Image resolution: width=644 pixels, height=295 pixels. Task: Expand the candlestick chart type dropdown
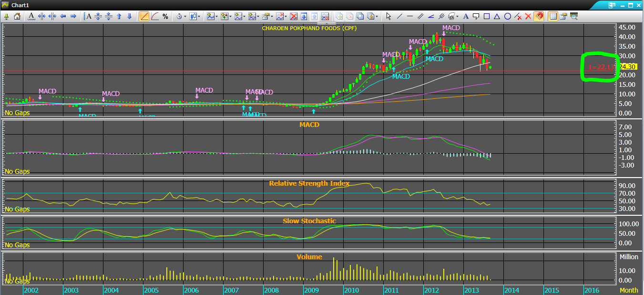point(199,16)
